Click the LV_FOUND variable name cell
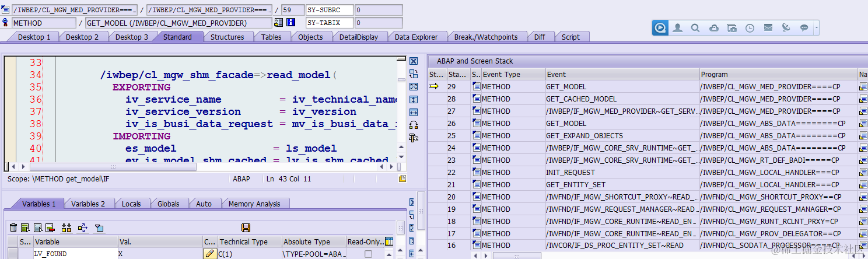Image resolution: width=868 pixels, height=259 pixels. click(x=75, y=254)
